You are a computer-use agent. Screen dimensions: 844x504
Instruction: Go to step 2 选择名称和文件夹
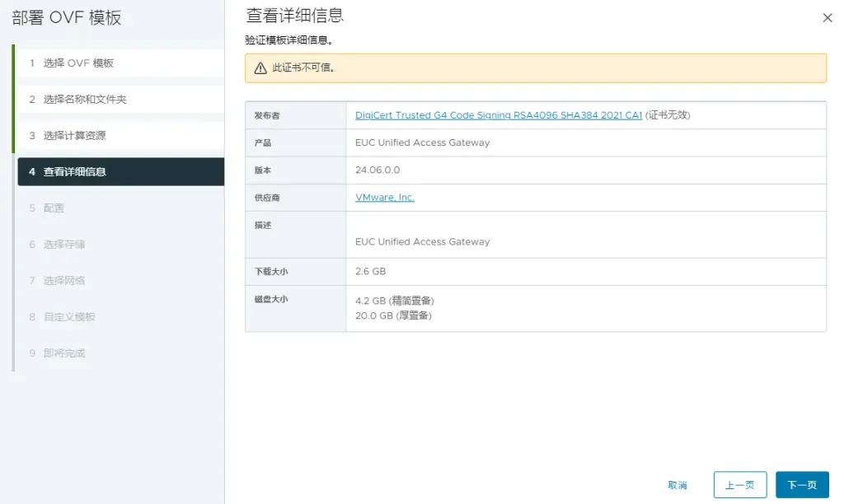coord(85,100)
